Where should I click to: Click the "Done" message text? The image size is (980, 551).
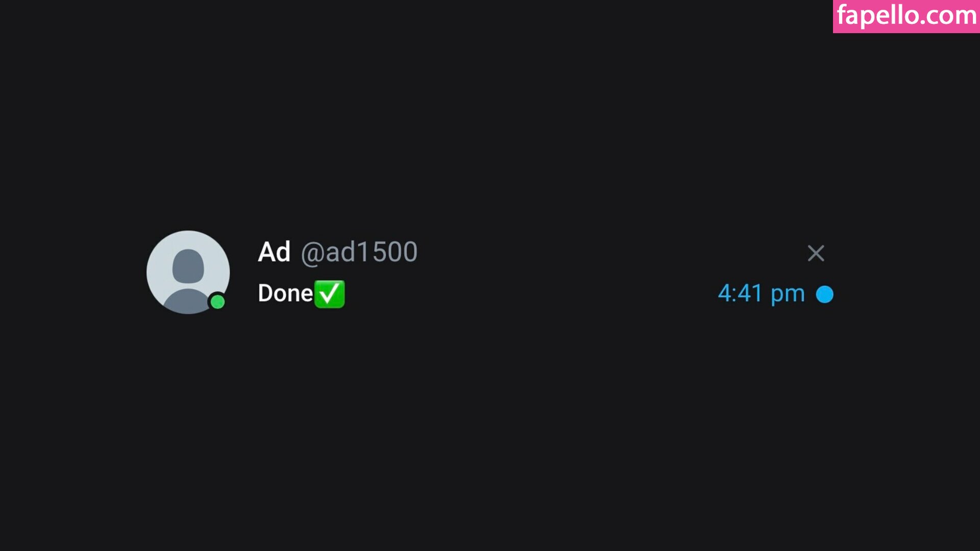pos(285,293)
